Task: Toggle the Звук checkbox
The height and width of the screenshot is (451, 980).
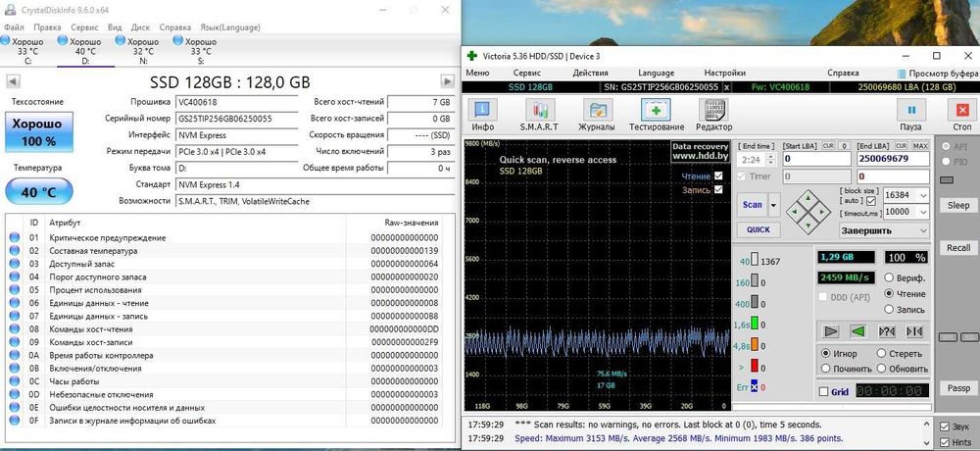Action: [945, 426]
